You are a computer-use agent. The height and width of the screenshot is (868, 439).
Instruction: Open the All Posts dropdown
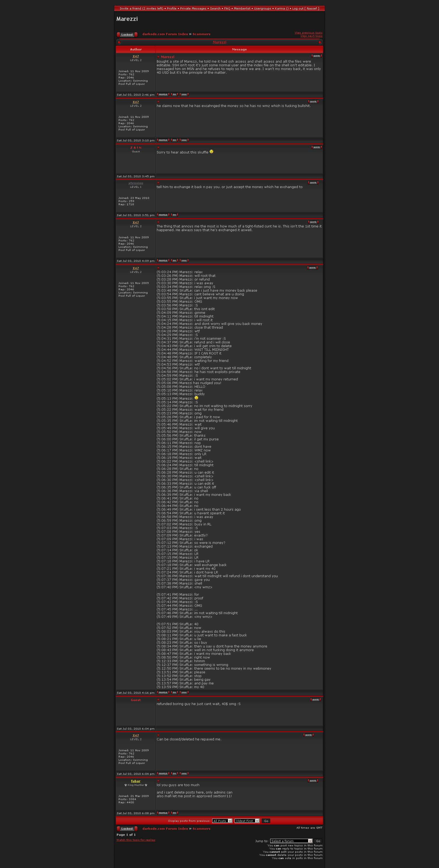coord(222,821)
